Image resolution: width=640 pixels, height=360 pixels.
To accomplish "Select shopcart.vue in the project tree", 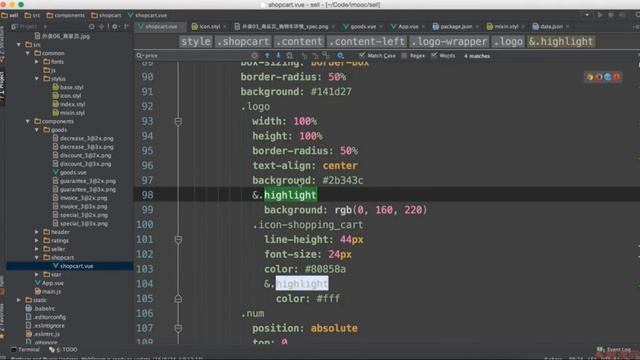I will click(73, 266).
